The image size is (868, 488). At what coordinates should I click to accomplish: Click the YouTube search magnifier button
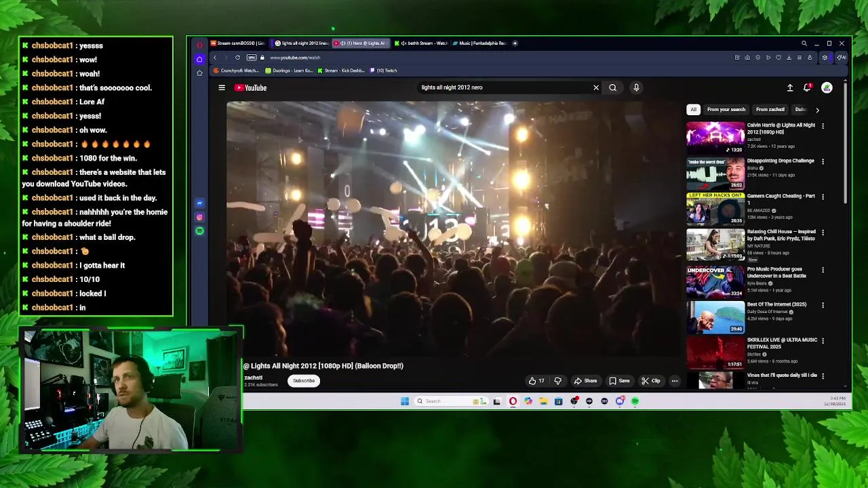pyautogui.click(x=613, y=87)
